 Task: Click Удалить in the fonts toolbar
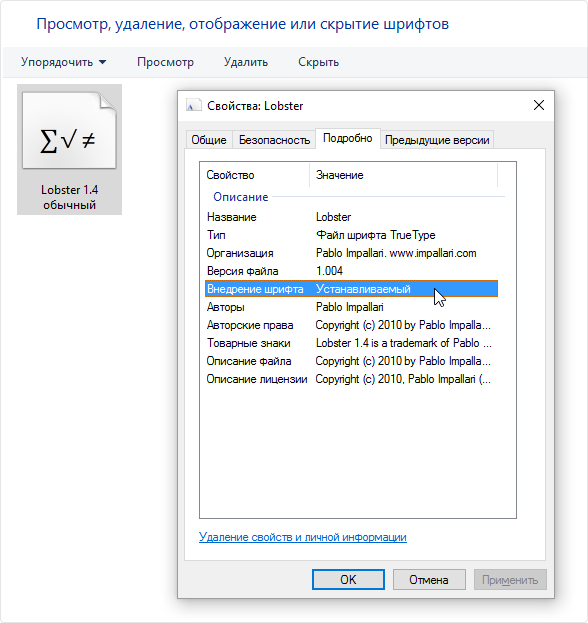pos(246,62)
